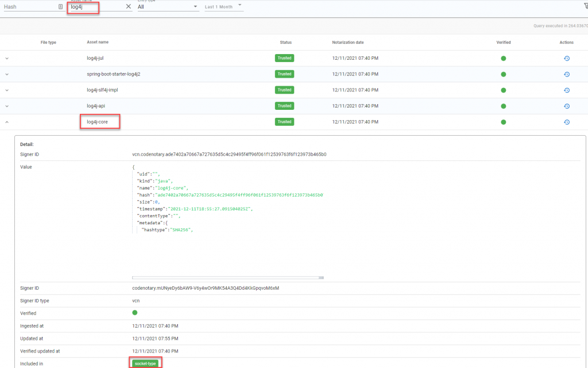Click the Trusted badge for log4j-jul

point(284,58)
